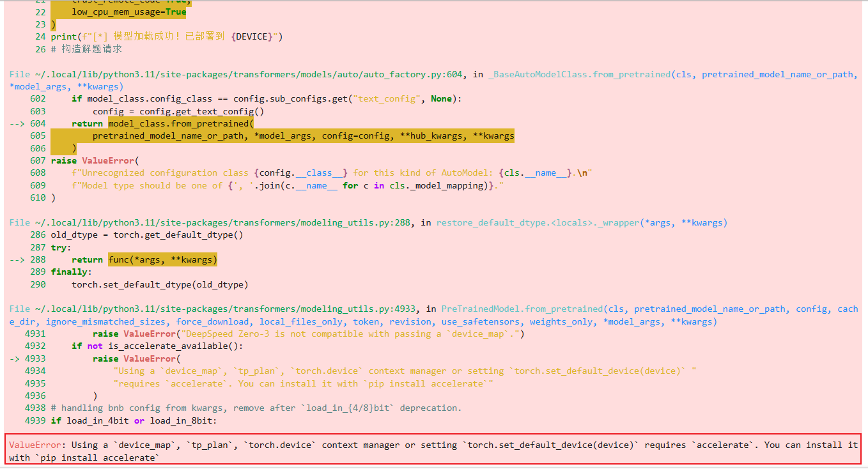Click the try: keyword on line 287

[61, 247]
